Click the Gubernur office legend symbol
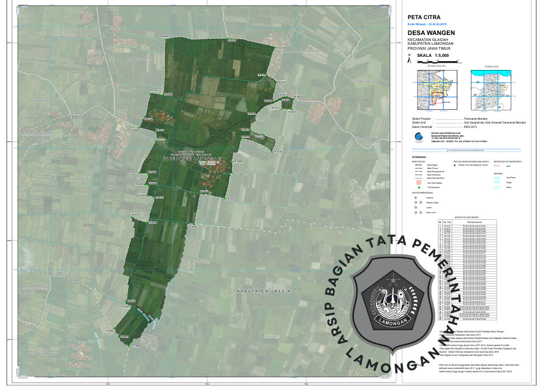Screen dimensions: 560x392 click(x=416, y=198)
